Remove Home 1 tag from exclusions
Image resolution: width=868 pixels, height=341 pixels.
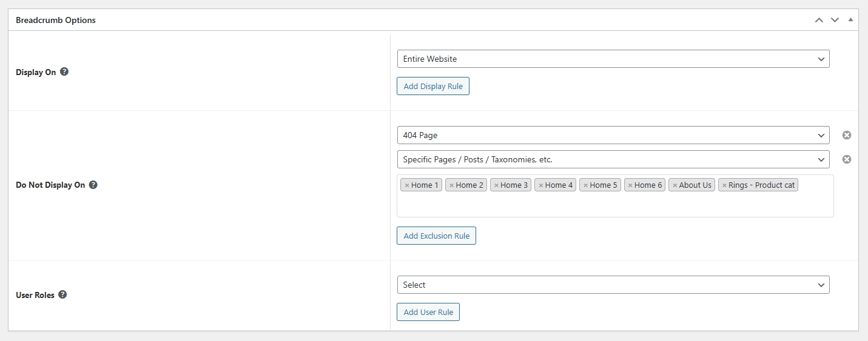point(407,185)
